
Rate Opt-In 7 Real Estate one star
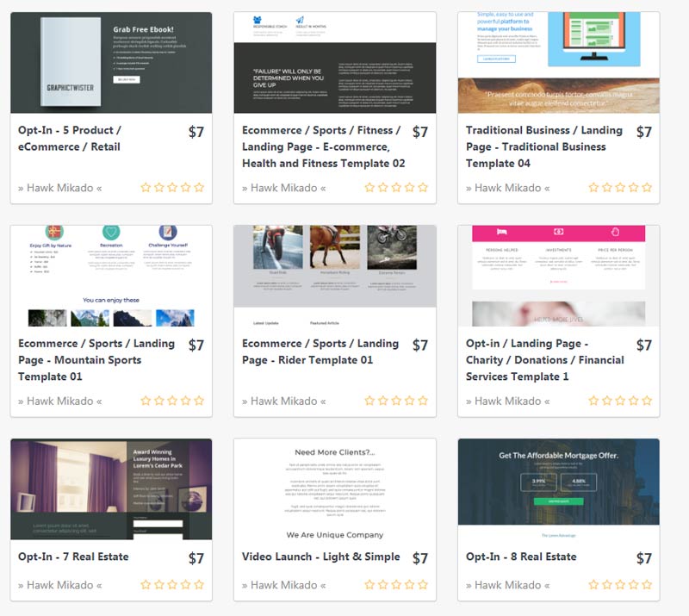click(146, 585)
